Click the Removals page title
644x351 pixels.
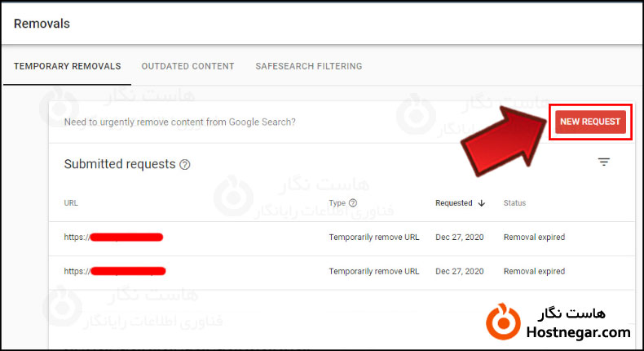tap(42, 24)
